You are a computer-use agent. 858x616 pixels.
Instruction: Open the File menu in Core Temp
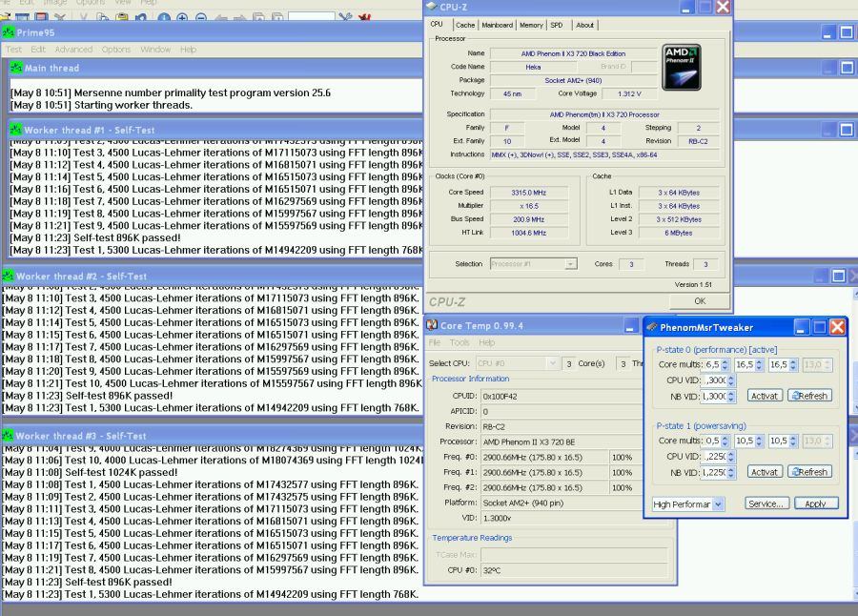click(435, 342)
